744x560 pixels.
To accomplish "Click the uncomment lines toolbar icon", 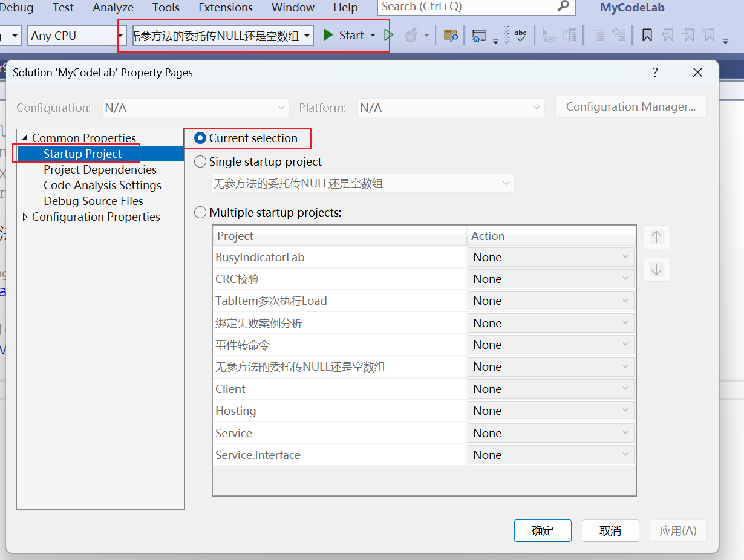I will coord(618,36).
